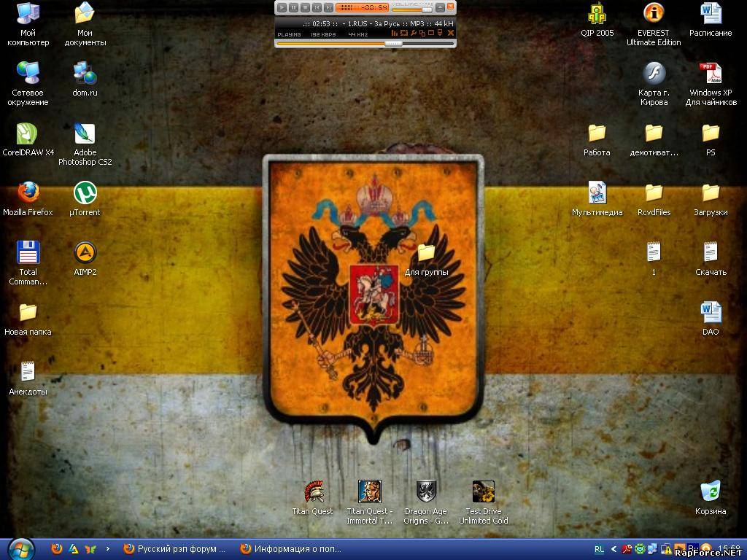Click the butterfly icon in Quick Launch
Image resolution: width=747 pixels, height=560 pixels.
pos(90,549)
